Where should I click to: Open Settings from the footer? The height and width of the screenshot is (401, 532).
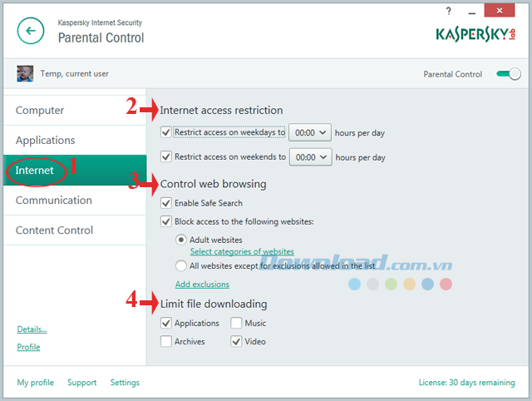[x=125, y=383]
